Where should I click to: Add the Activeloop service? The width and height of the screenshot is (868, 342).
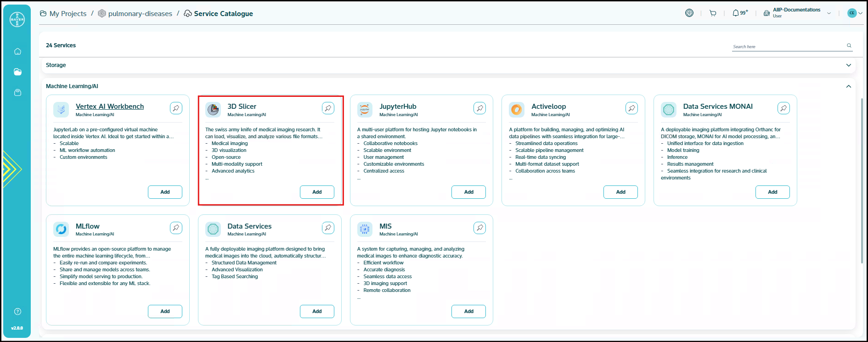tap(620, 192)
